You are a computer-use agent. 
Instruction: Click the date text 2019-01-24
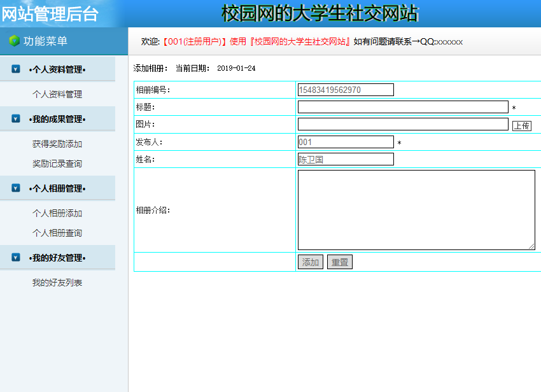pyautogui.click(x=236, y=68)
